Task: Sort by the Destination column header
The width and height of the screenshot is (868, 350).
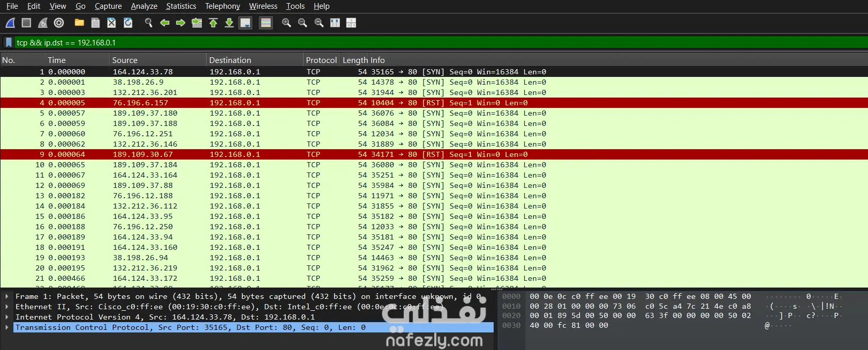Action: [x=255, y=60]
